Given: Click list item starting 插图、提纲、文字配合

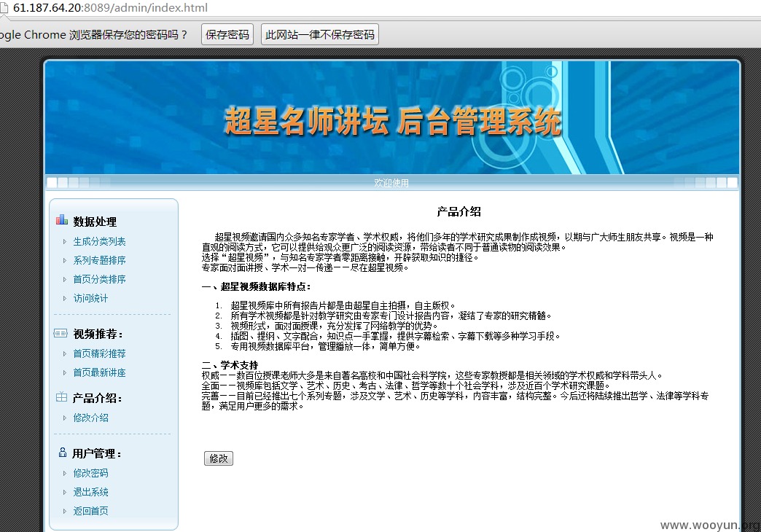Looking at the screenshot, I should (396, 336).
